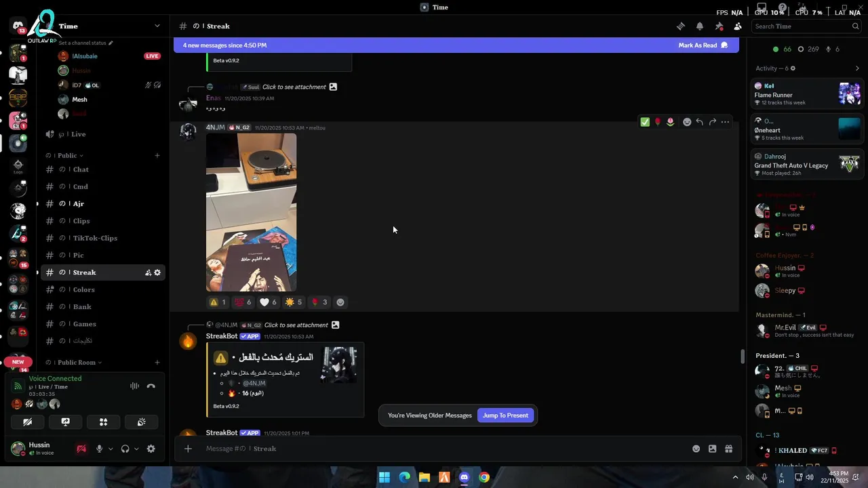Open gift icon in message box
This screenshot has height=488, width=868.
pos(728,449)
